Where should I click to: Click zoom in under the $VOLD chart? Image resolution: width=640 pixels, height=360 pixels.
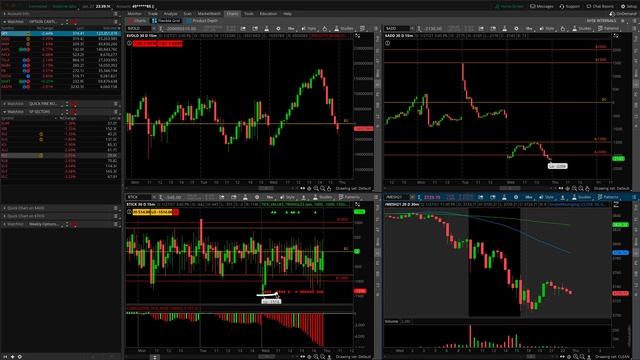(x=316, y=189)
